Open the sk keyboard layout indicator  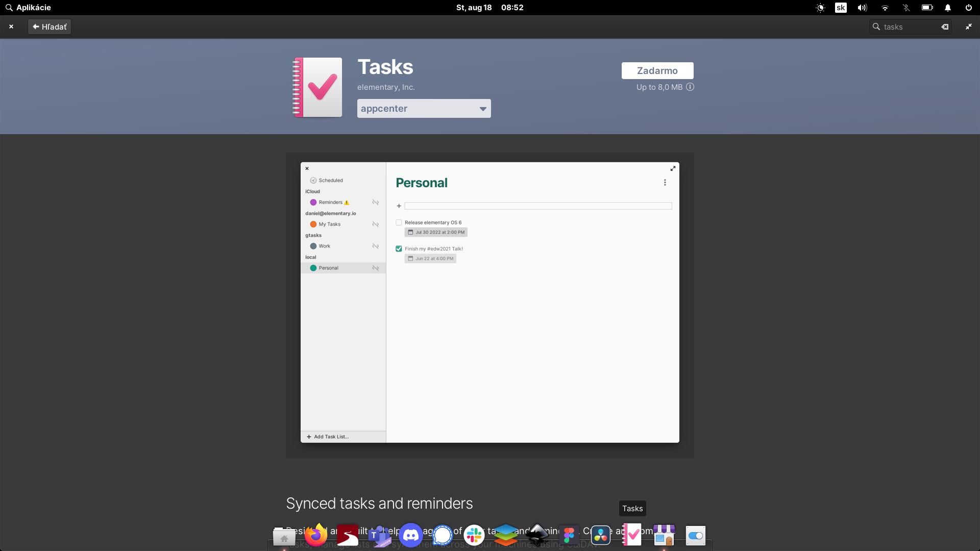click(x=841, y=8)
